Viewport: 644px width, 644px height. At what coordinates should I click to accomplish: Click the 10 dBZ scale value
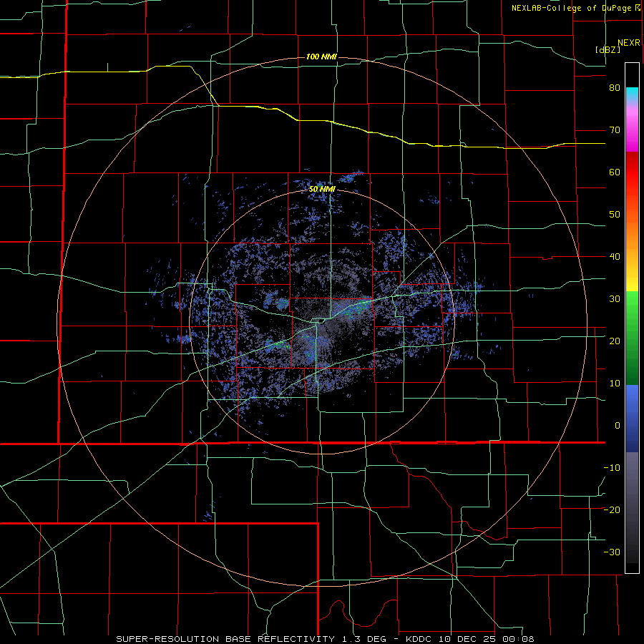[615, 384]
